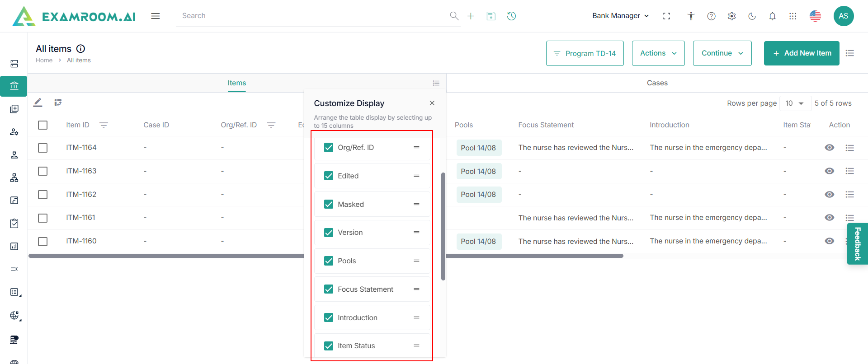Image resolution: width=868 pixels, height=364 pixels.
Task: Switch to dark mode with the moon icon
Action: pos(752,16)
